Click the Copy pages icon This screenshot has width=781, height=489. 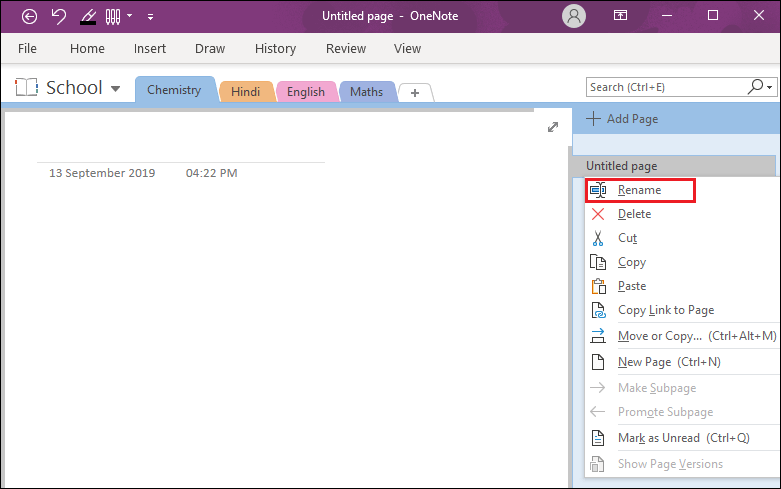click(598, 262)
